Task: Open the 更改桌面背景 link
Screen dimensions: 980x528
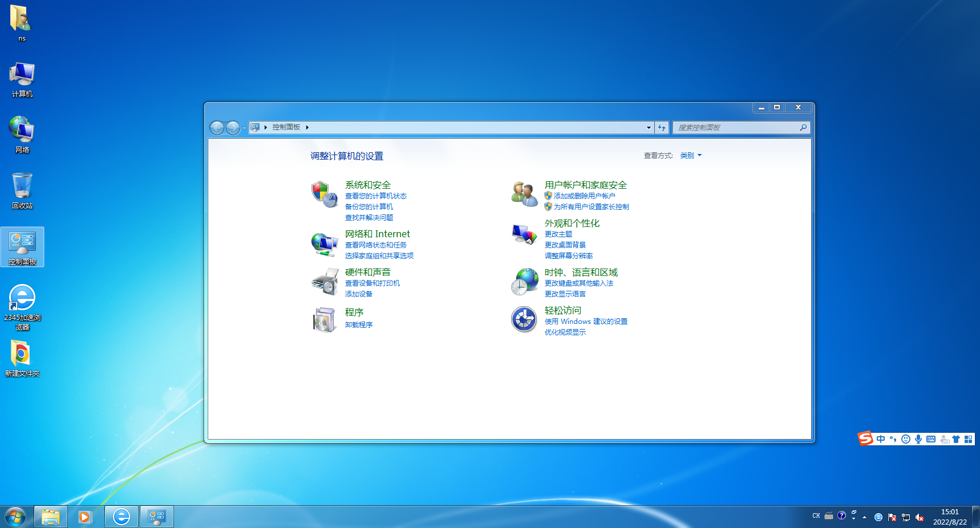Action: point(565,245)
